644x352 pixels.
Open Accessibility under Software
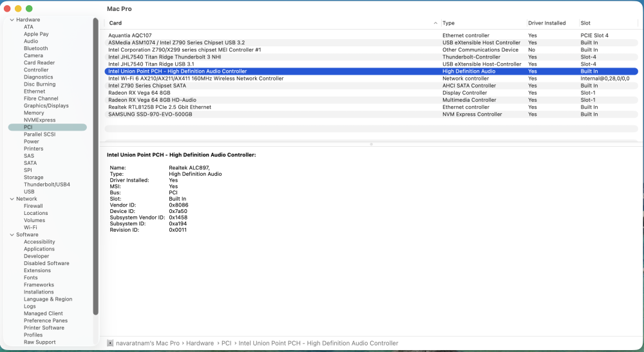point(39,242)
